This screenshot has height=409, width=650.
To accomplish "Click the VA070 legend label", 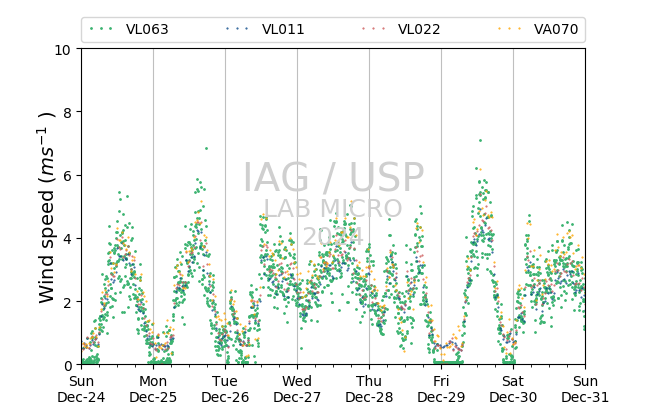I will 556,29.
